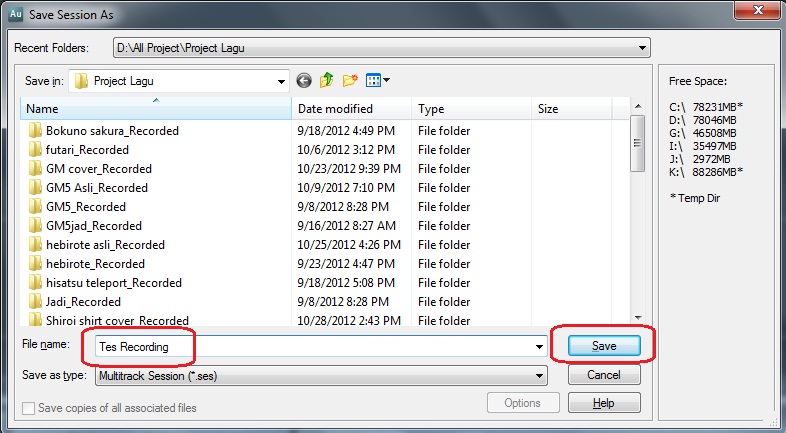Image resolution: width=786 pixels, height=433 pixels.
Task: Go up one folder level
Action: (327, 80)
